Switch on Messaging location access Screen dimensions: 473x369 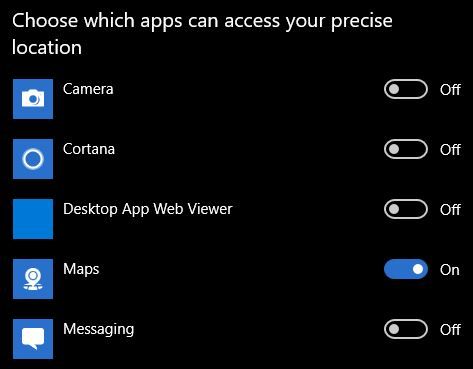pyautogui.click(x=406, y=329)
